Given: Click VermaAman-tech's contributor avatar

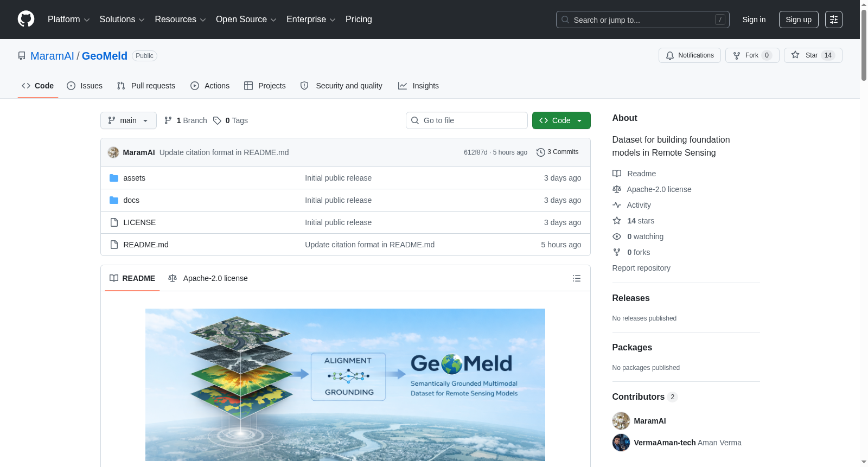Looking at the screenshot, I should coord(621,443).
